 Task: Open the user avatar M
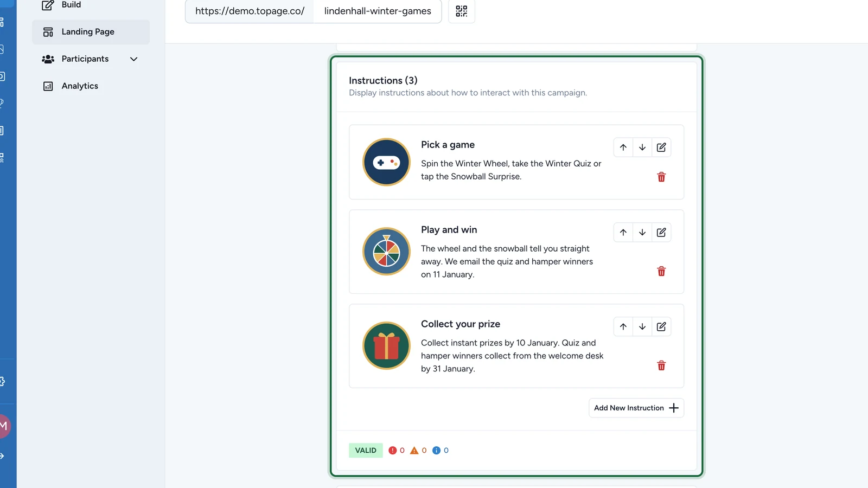click(3, 426)
